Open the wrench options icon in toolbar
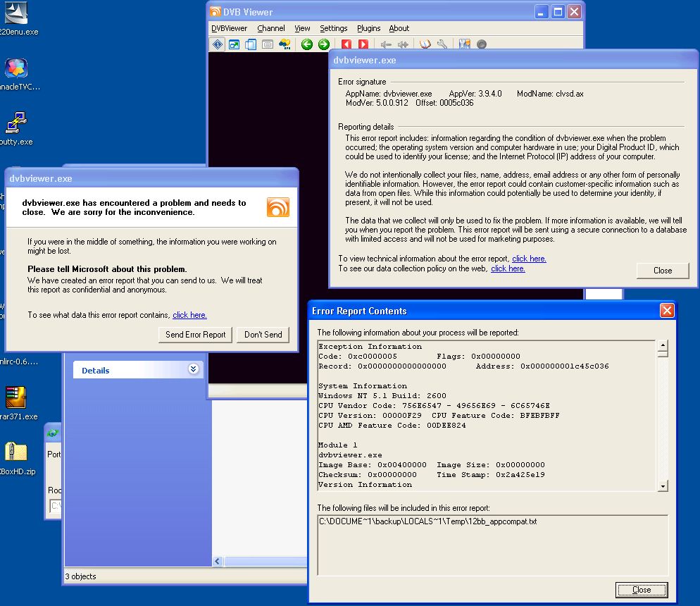The width and height of the screenshot is (700, 606). (x=442, y=44)
